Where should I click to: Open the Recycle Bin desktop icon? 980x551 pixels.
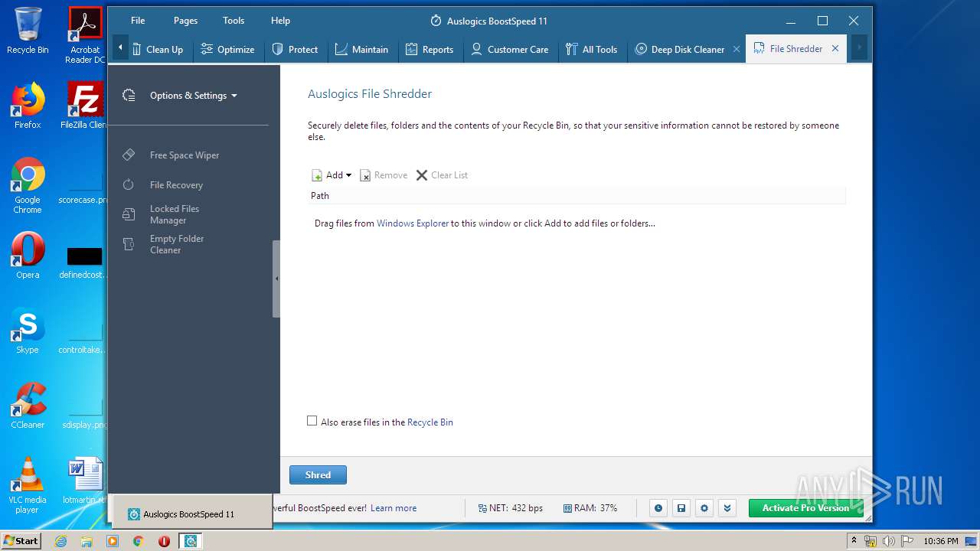(x=28, y=31)
